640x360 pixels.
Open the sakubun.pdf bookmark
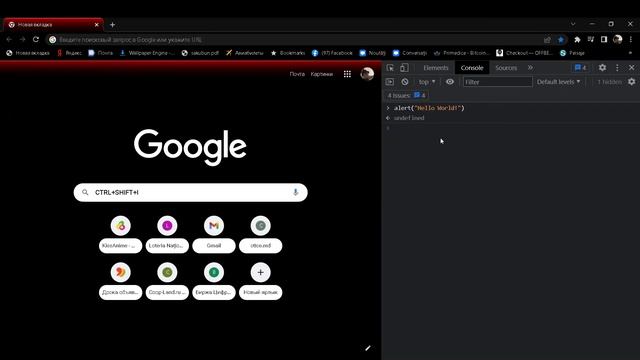pos(200,53)
